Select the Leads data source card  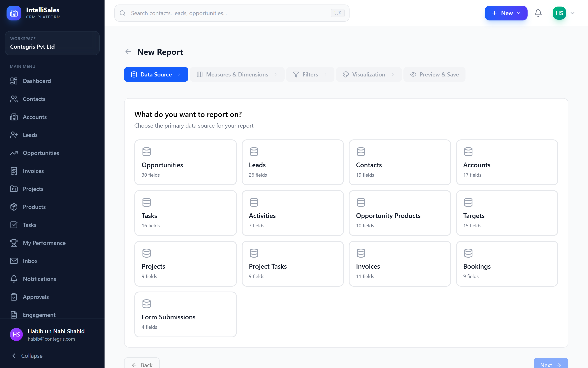click(x=293, y=162)
